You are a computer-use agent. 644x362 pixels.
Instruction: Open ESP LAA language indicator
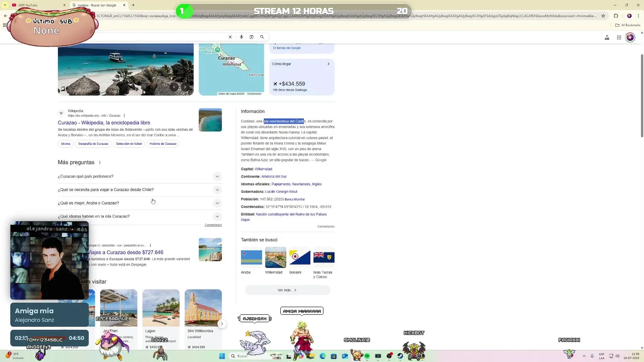(x=602, y=356)
